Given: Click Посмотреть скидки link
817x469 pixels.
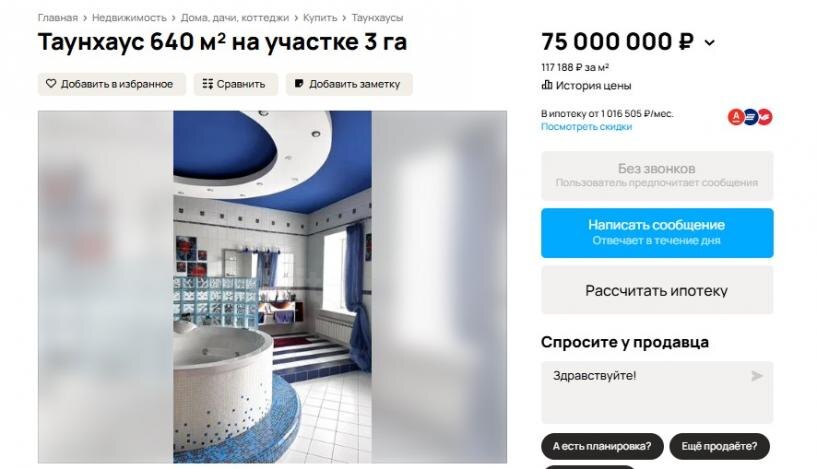Looking at the screenshot, I should click(x=586, y=127).
